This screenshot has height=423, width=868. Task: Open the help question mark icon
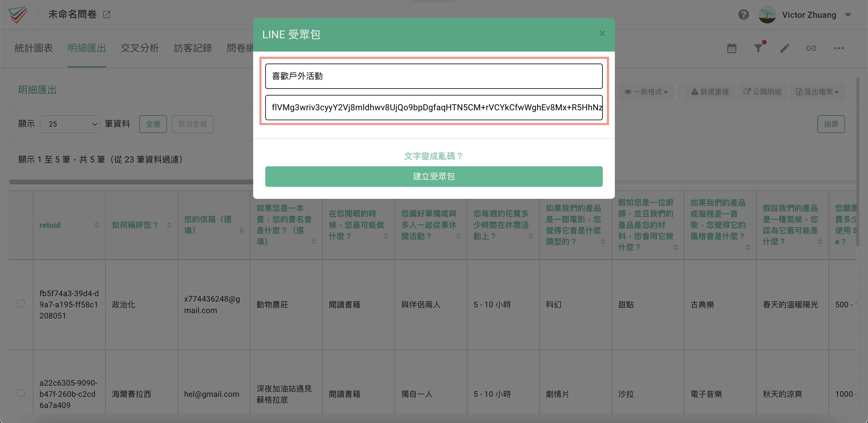743,14
